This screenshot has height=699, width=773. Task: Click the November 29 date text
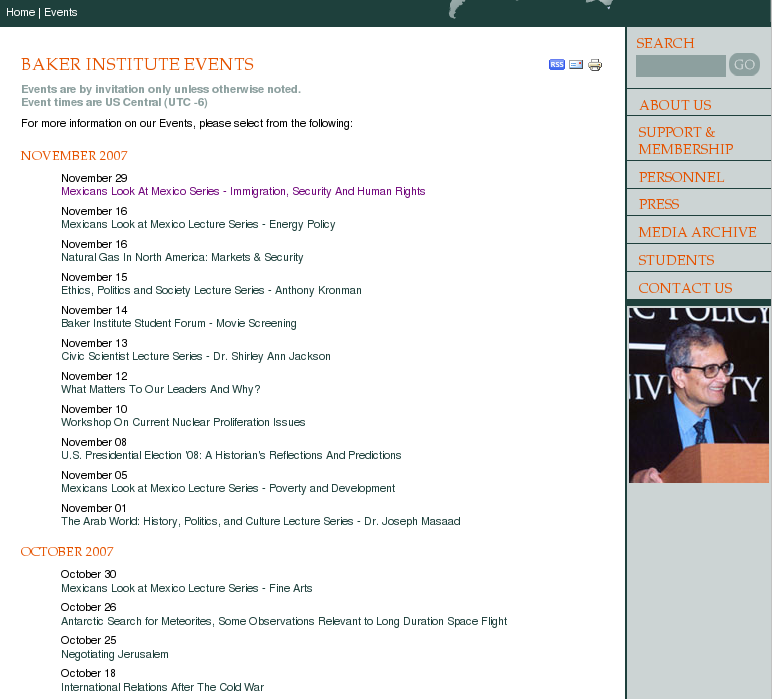[x=94, y=178]
